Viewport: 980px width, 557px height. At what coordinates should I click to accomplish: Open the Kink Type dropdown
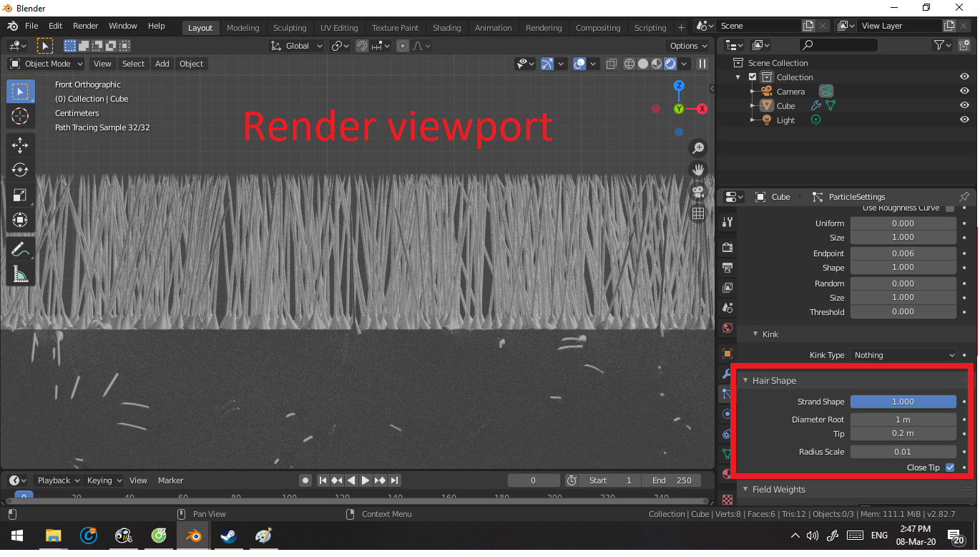(x=903, y=354)
